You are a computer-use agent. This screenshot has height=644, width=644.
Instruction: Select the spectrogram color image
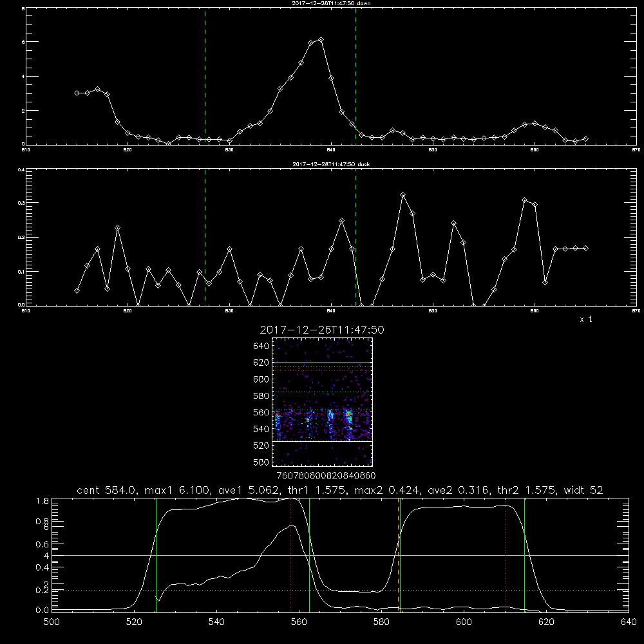pos(322,402)
